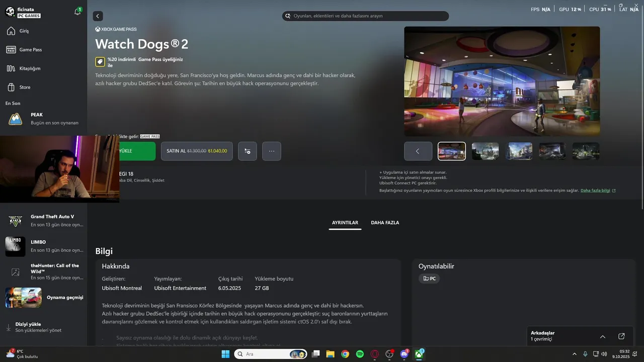Open the manage/wishlist icon button
644x362 pixels.
click(248, 151)
